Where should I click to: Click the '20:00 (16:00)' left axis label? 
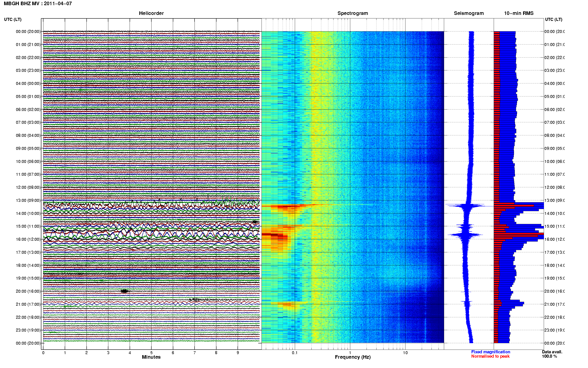point(28,291)
